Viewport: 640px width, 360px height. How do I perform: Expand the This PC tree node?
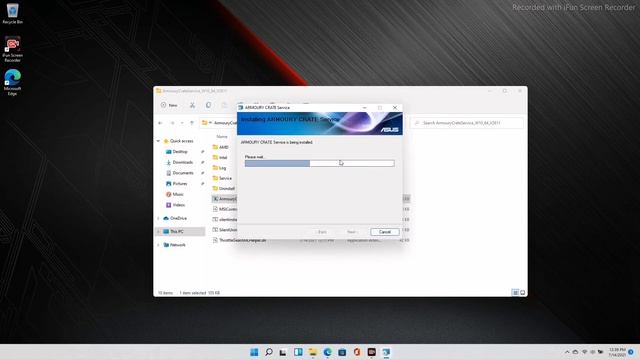coord(158,231)
